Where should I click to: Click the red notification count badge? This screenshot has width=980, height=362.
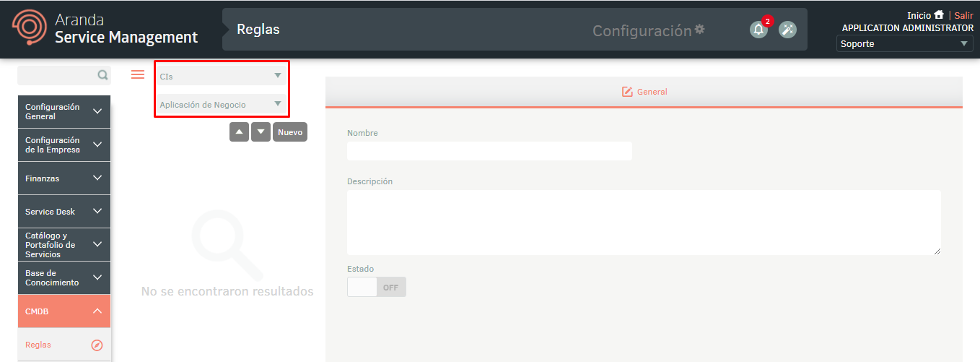click(x=767, y=22)
